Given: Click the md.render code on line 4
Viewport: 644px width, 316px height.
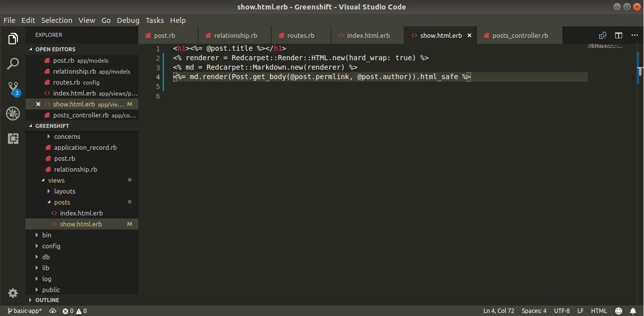Looking at the screenshot, I should pos(209,77).
